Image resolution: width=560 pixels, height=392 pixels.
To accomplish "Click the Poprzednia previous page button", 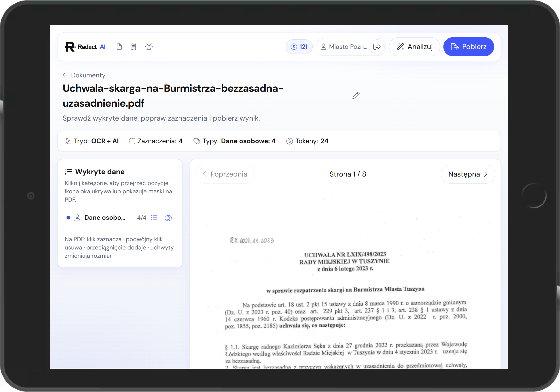I will coord(225,174).
